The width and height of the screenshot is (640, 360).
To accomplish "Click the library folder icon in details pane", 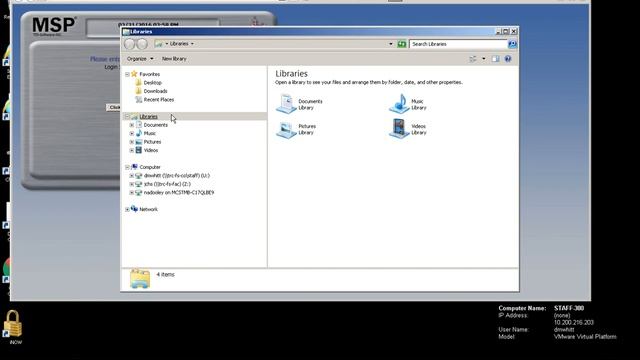I will tap(140, 279).
